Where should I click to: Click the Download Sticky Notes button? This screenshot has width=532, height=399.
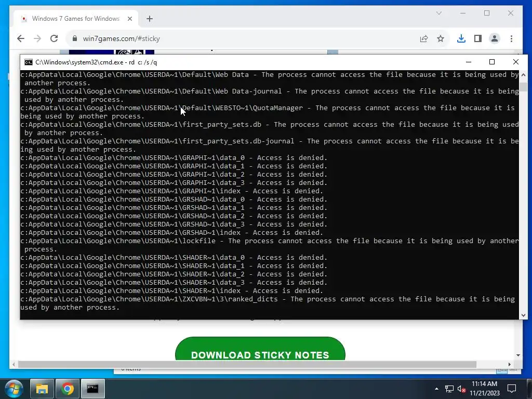[x=260, y=350]
